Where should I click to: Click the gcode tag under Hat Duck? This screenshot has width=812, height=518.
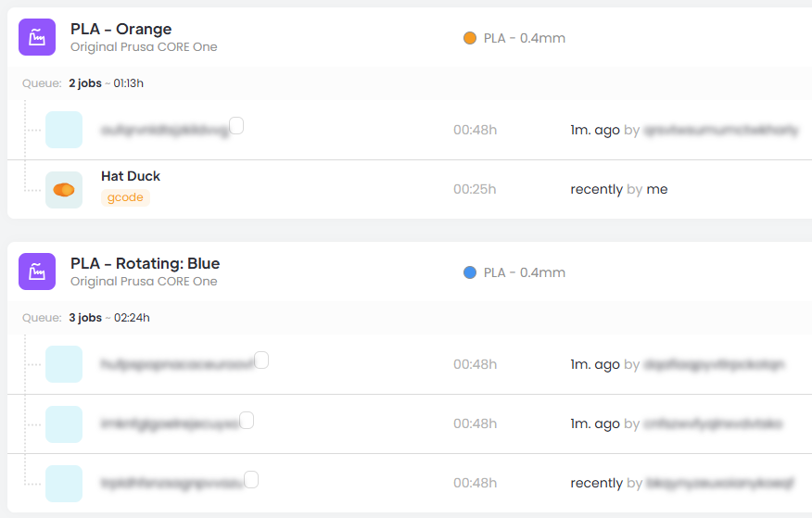(125, 197)
